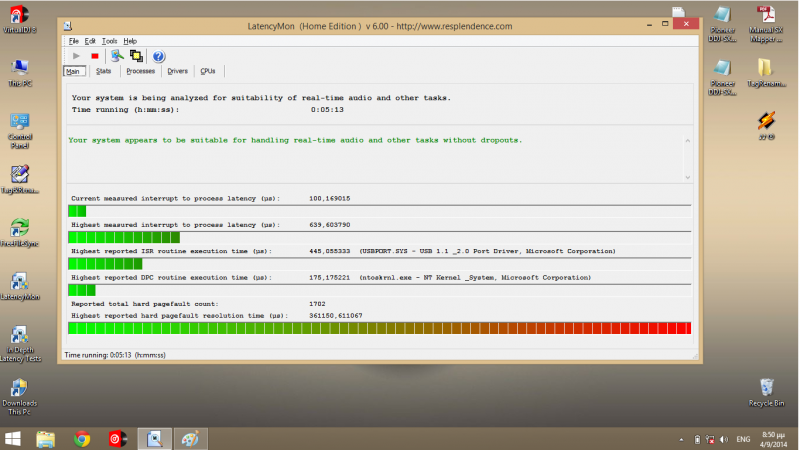Open File Explorer from the taskbar
The height and width of the screenshot is (450, 800).
pyautogui.click(x=46, y=438)
